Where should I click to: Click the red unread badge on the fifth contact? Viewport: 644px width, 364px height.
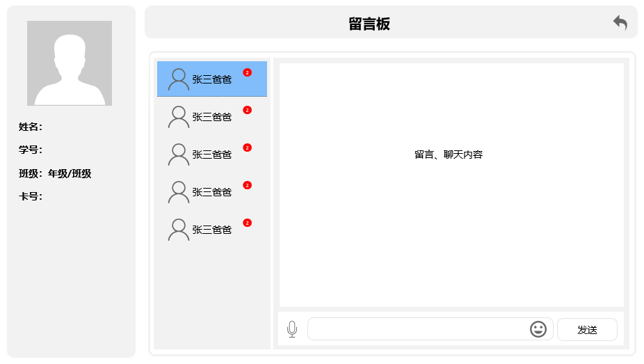point(247,223)
